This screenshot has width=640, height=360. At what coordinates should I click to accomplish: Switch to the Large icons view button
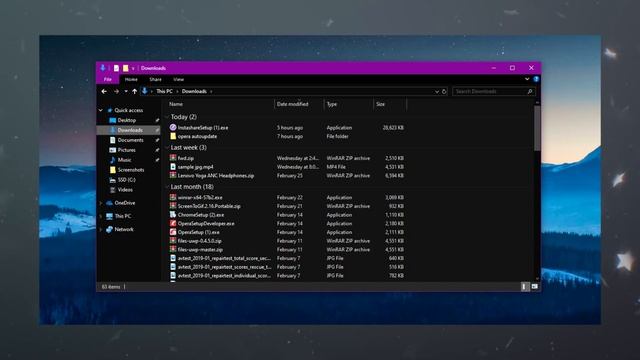[534, 287]
